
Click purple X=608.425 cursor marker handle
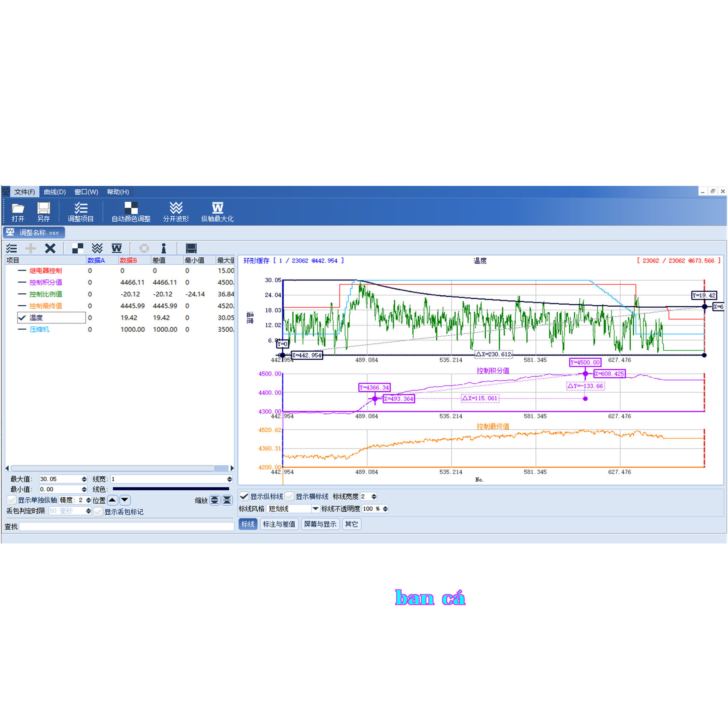[585, 374]
